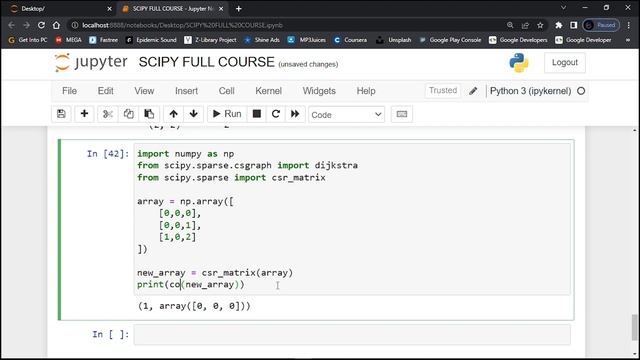Screen dimensions: 640x360
Task: Save notebook with the floppy disk icon
Action: (x=61, y=114)
